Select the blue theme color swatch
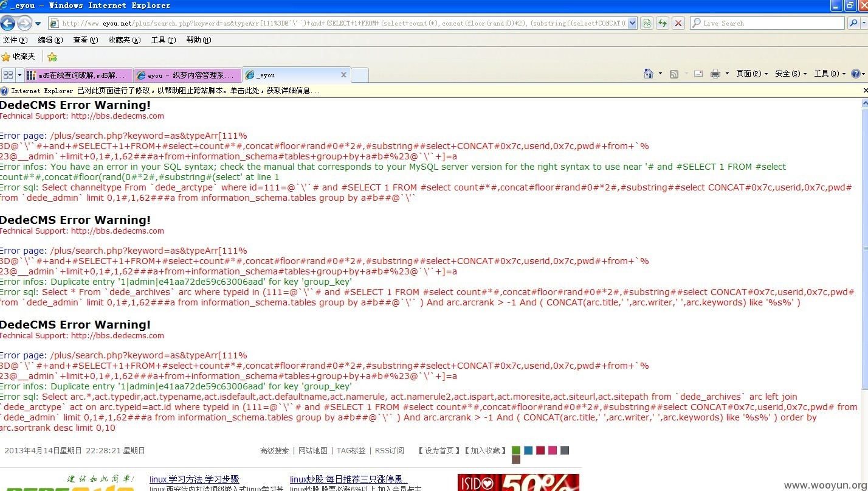 (528, 450)
